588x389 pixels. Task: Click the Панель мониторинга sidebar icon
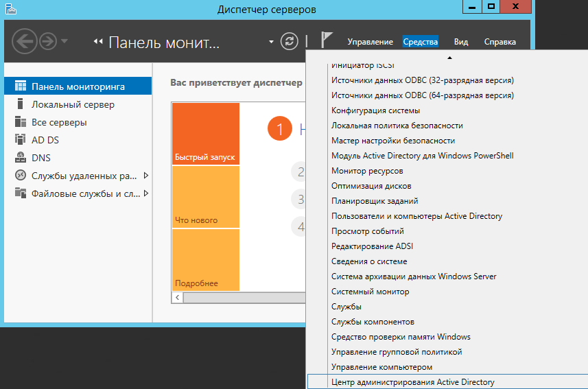[x=21, y=86]
